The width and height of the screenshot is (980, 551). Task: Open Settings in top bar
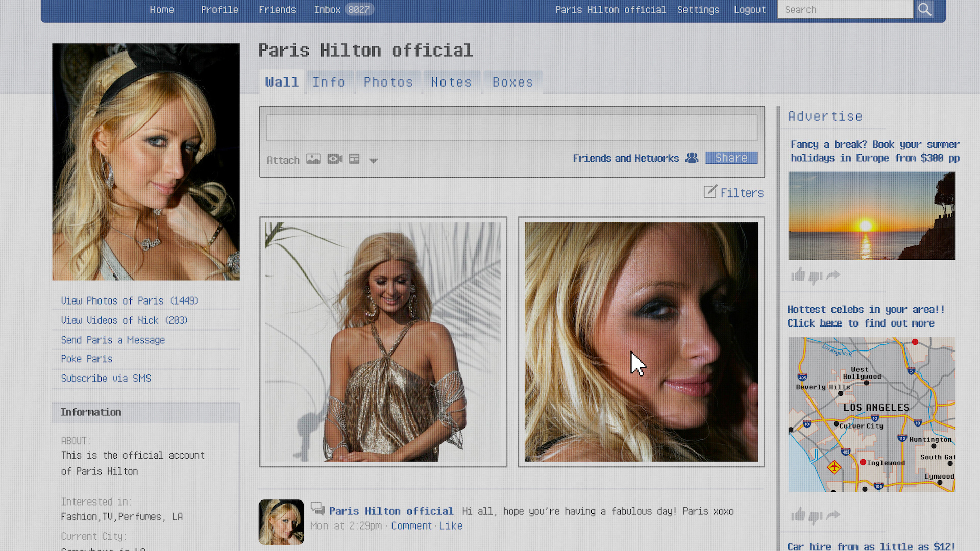click(698, 10)
